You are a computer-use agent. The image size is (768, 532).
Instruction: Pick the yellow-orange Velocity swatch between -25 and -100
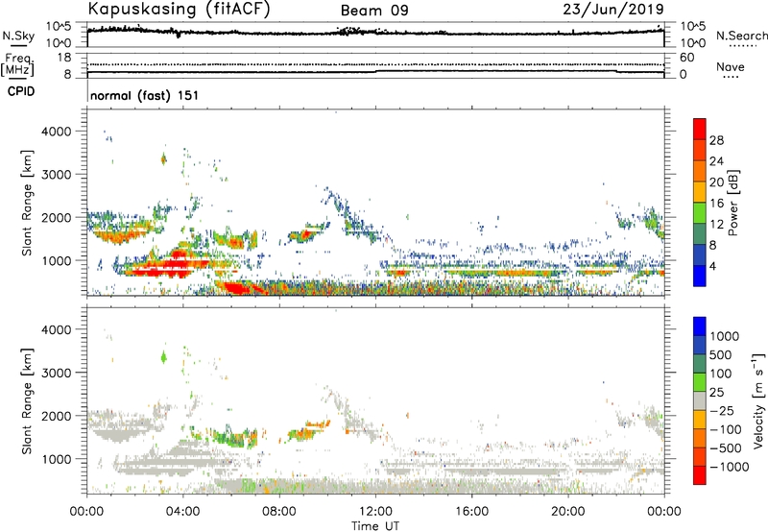[x=700, y=420]
